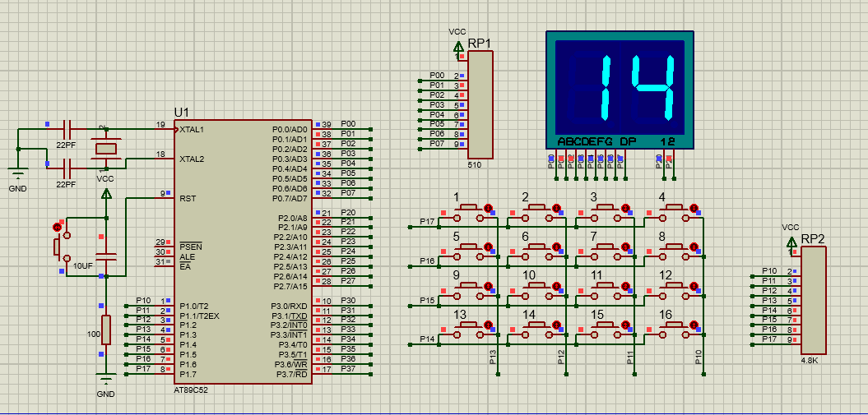Click the P20 net label at pin 21
This screenshot has width=868, height=415.
[348, 212]
